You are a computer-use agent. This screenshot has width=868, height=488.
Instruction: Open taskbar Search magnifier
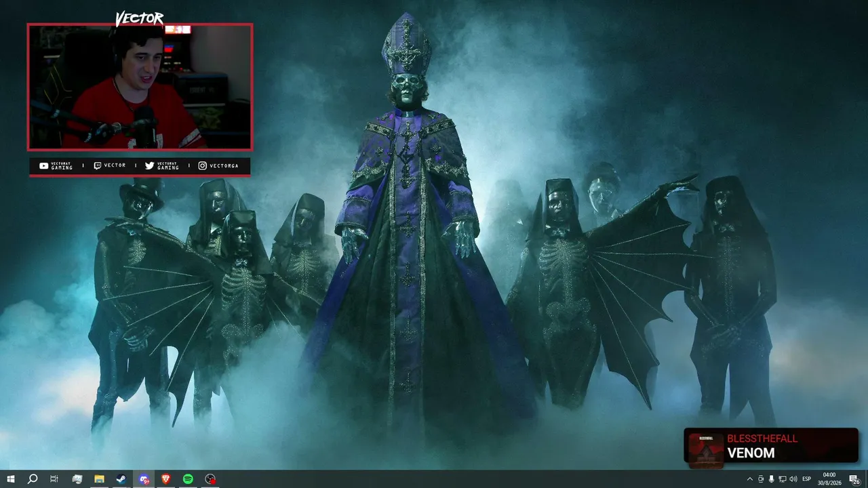tap(32, 479)
